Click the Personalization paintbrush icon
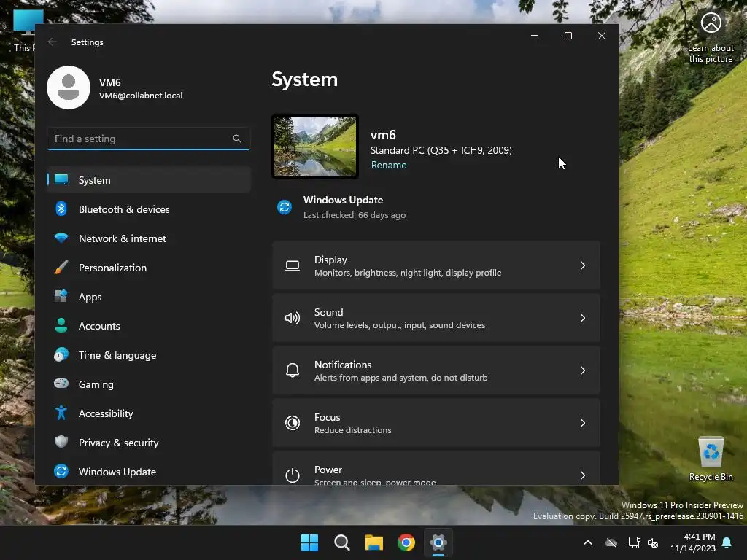The height and width of the screenshot is (560, 747). pos(61,267)
